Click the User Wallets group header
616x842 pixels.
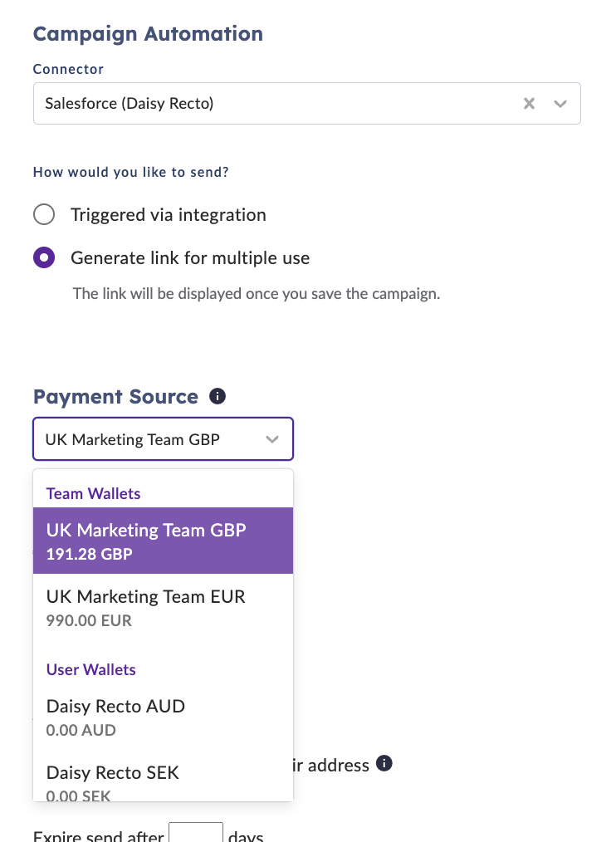coord(91,669)
